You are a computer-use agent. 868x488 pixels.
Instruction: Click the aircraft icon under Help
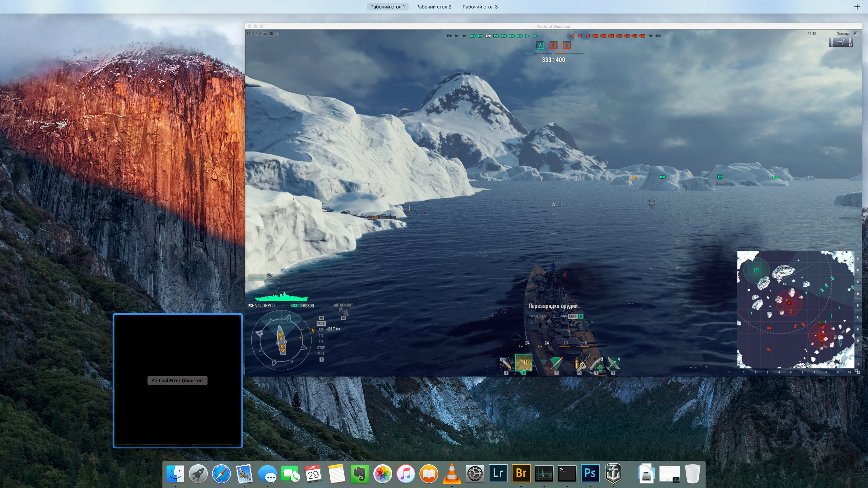click(840, 43)
